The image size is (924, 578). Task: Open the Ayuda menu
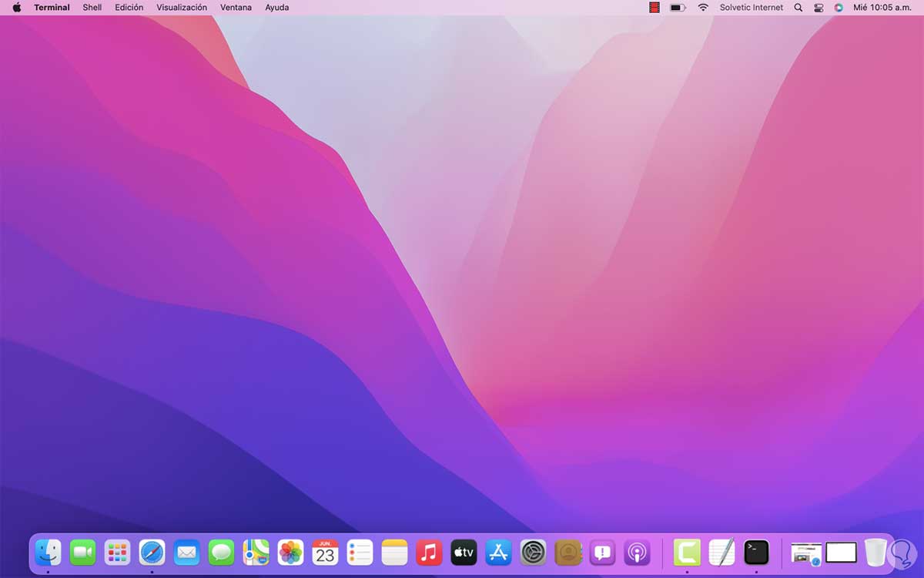(277, 7)
